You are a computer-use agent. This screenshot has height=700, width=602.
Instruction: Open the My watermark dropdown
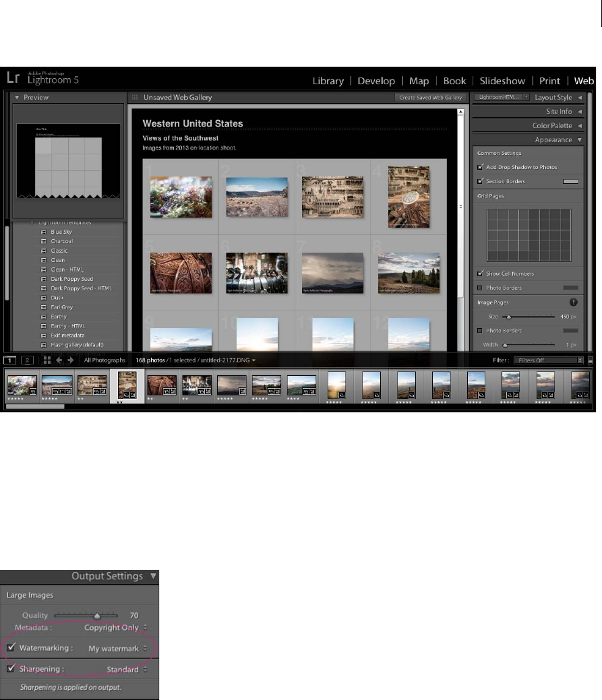click(x=117, y=649)
